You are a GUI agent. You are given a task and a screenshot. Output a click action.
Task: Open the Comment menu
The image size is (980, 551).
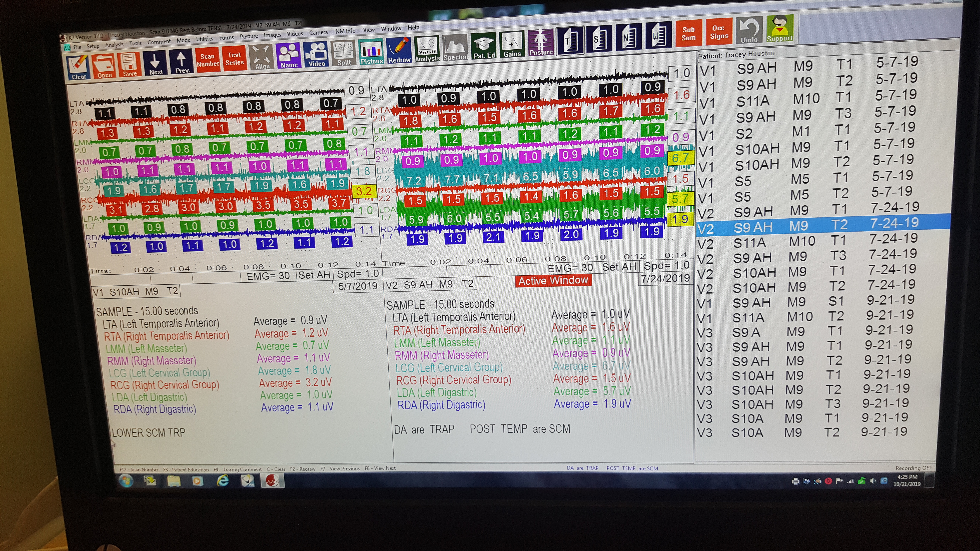(159, 42)
